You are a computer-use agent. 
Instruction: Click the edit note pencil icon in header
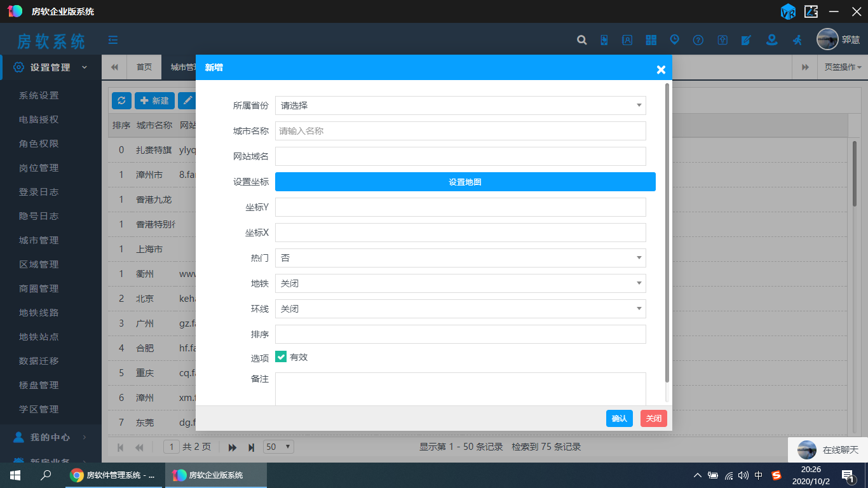(746, 40)
